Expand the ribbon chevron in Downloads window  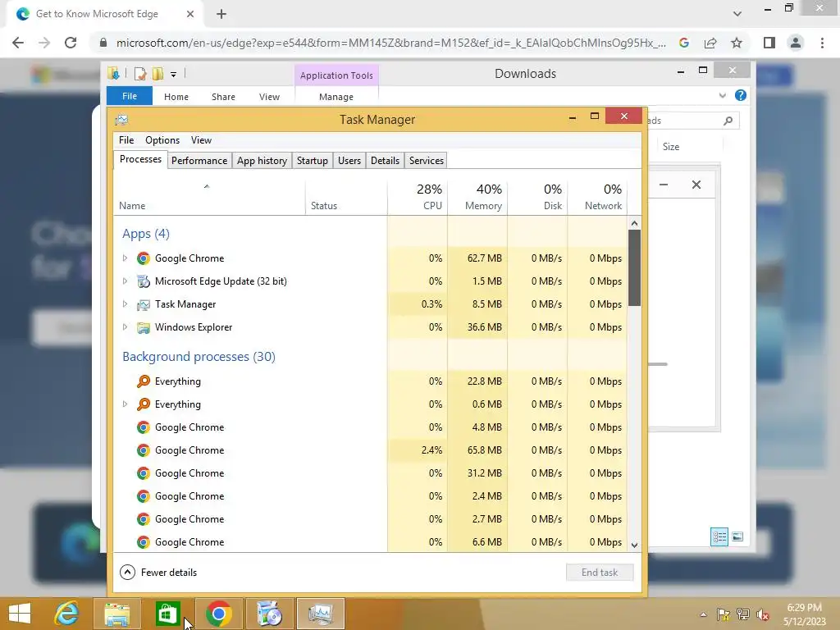722,95
